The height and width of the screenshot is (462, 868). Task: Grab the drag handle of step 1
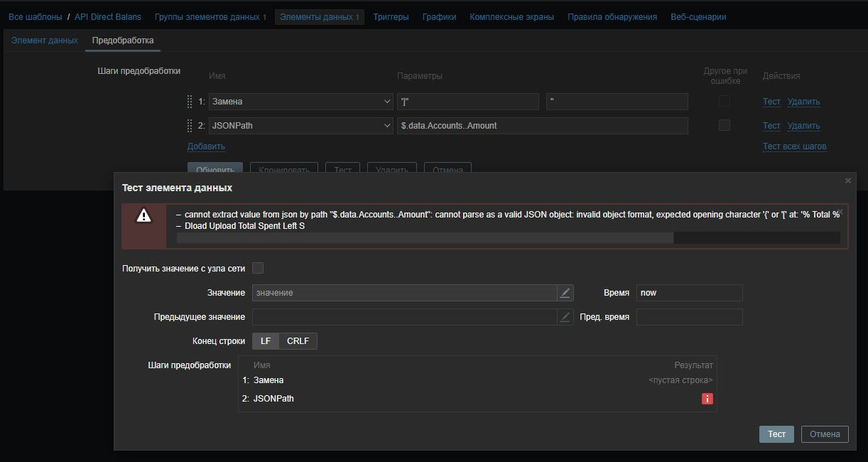(x=190, y=102)
